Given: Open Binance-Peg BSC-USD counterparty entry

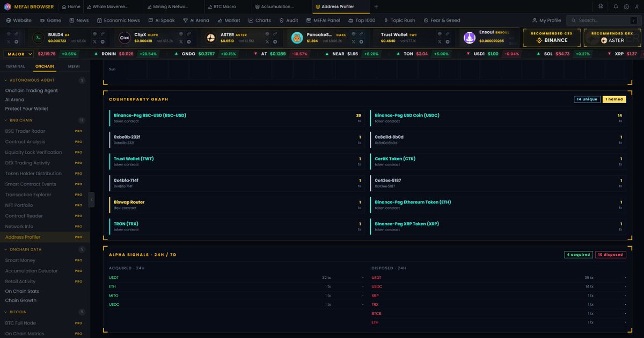Looking at the screenshot, I should (237, 118).
